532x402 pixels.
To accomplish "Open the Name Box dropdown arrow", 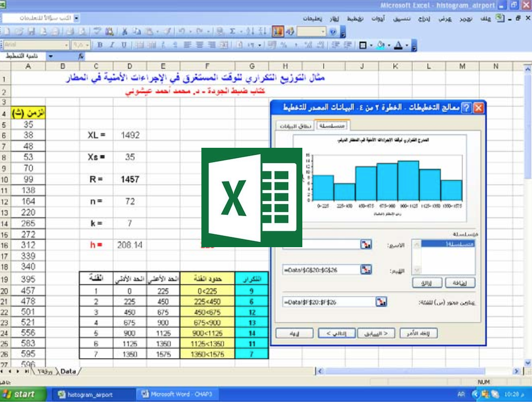I will click(50, 56).
